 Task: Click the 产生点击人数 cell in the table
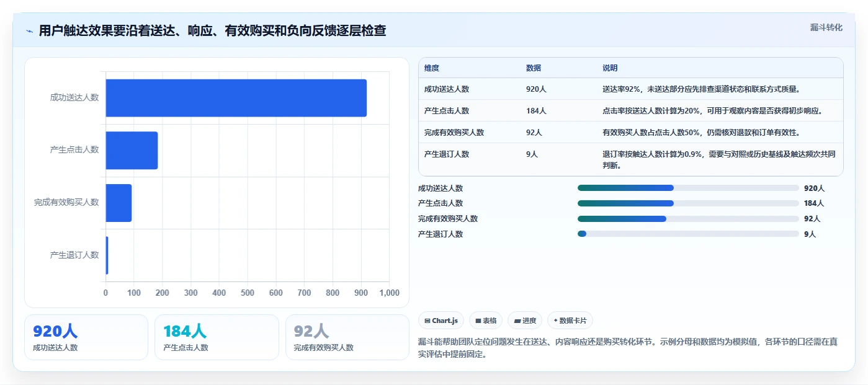click(447, 111)
